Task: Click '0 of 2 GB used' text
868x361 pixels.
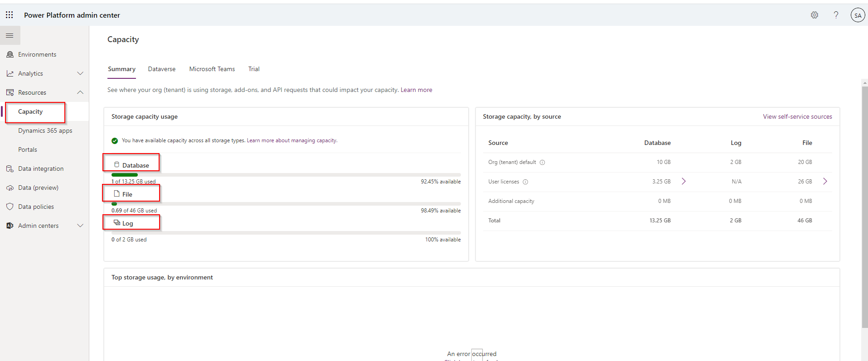Action: pos(129,240)
